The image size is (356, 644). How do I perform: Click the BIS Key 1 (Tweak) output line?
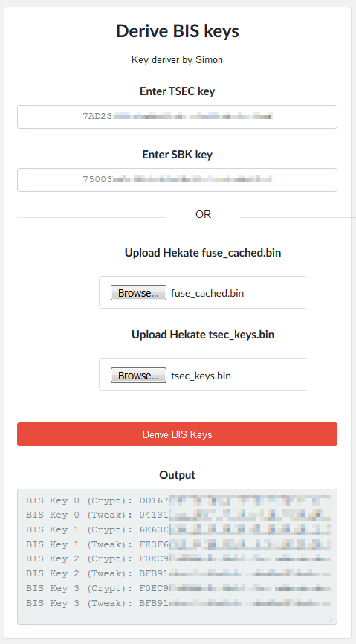(x=178, y=544)
